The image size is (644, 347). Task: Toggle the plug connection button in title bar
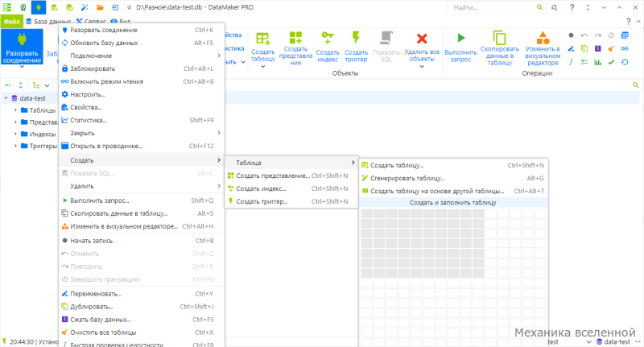[x=39, y=7]
